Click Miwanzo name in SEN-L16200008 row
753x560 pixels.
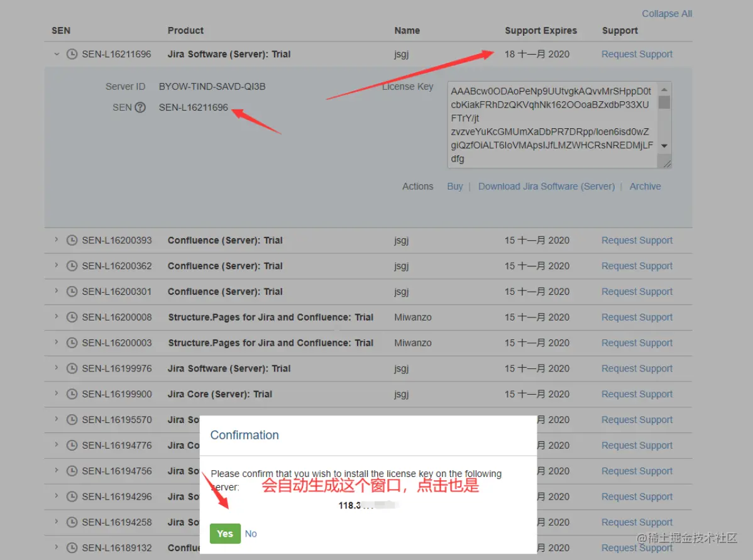click(x=413, y=317)
